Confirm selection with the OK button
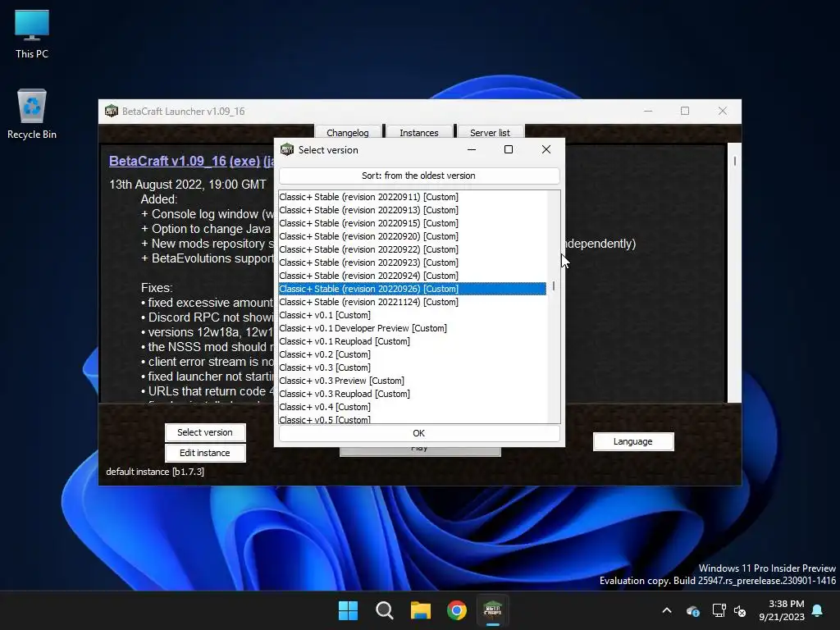This screenshot has height=630, width=840. [x=419, y=433]
